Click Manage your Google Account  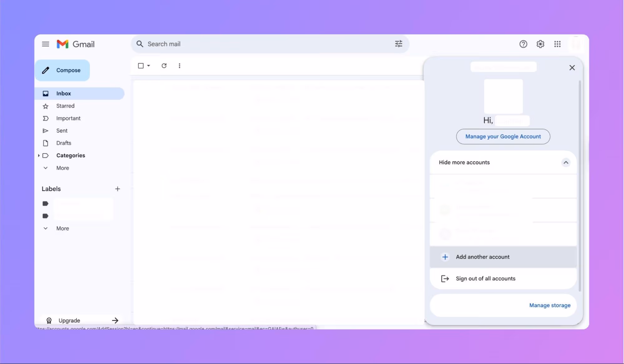point(503,136)
